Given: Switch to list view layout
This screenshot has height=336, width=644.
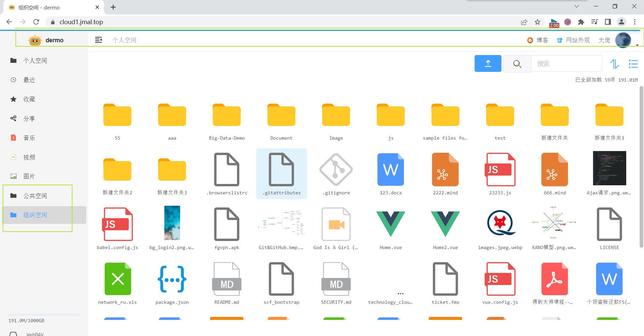Looking at the screenshot, I should 633,63.
